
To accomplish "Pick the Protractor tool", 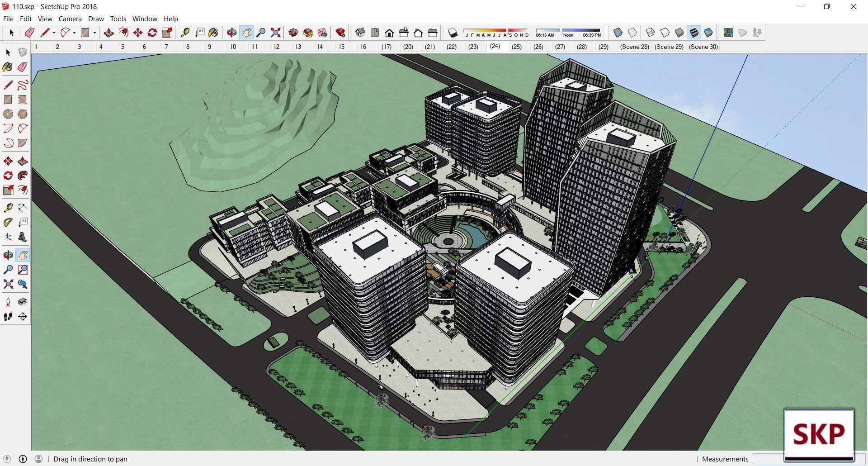I will tap(8, 222).
